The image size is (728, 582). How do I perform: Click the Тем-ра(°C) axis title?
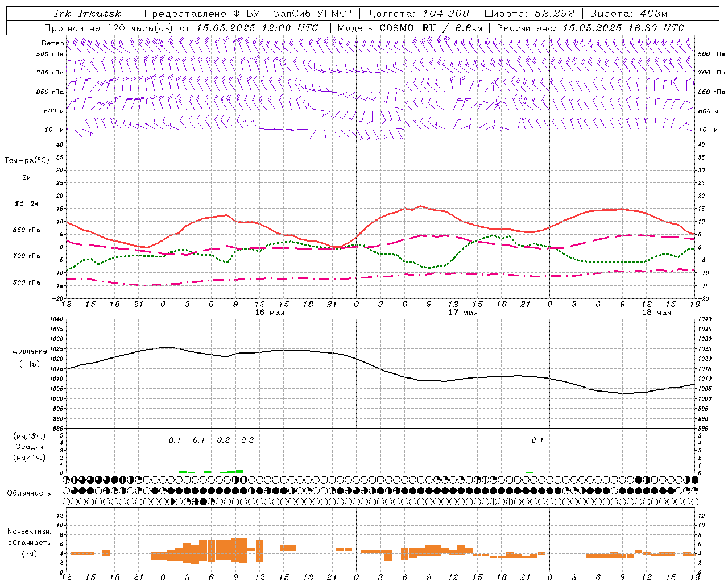[27, 161]
